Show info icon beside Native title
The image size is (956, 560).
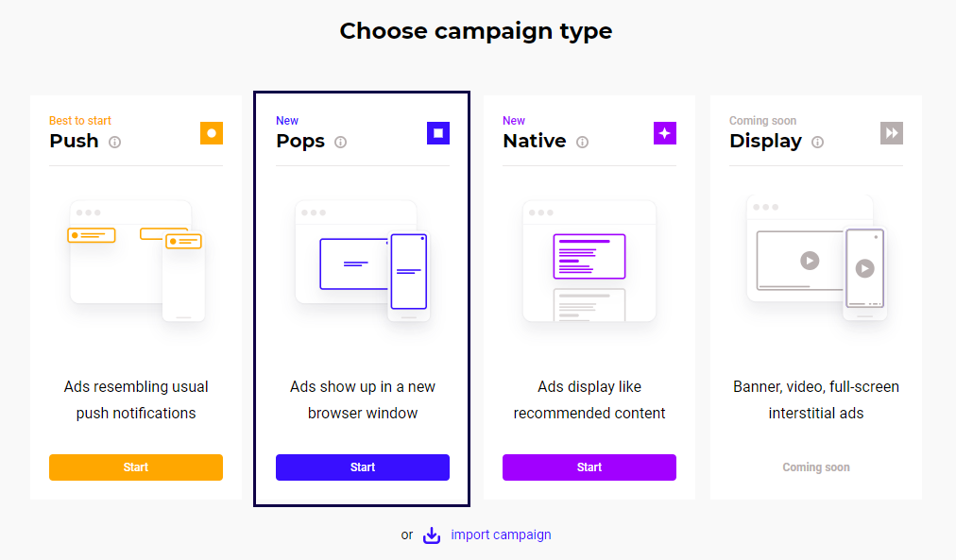point(583,143)
